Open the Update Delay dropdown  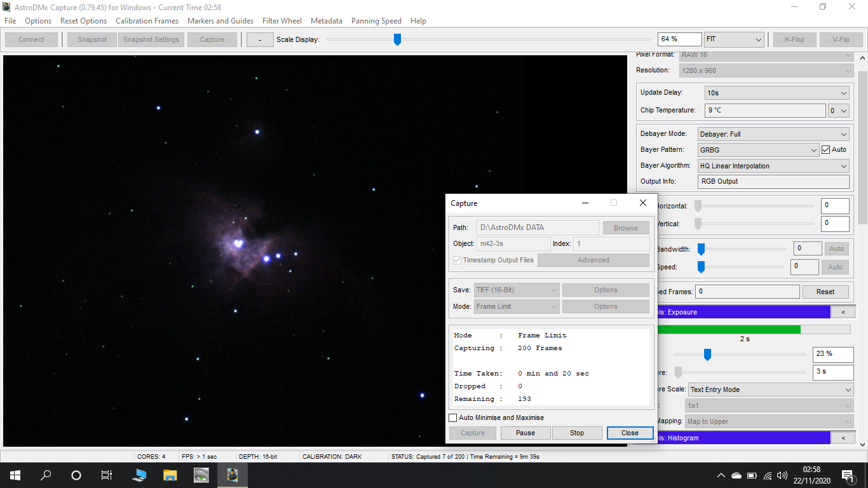point(776,93)
